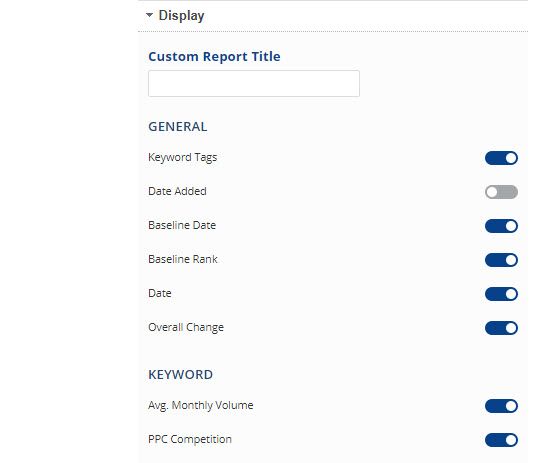Viewport: 538px width, 463px height.
Task: Click the PPC Competition label text
Action: coord(190,439)
